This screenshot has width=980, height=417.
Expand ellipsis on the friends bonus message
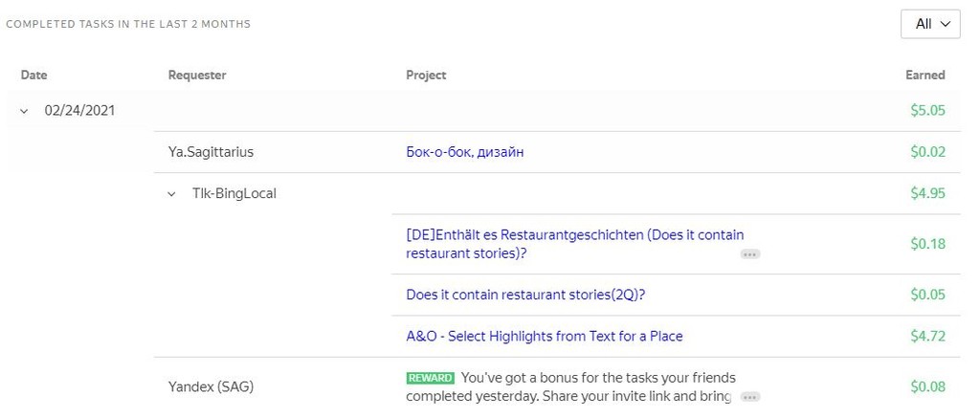pos(750,397)
